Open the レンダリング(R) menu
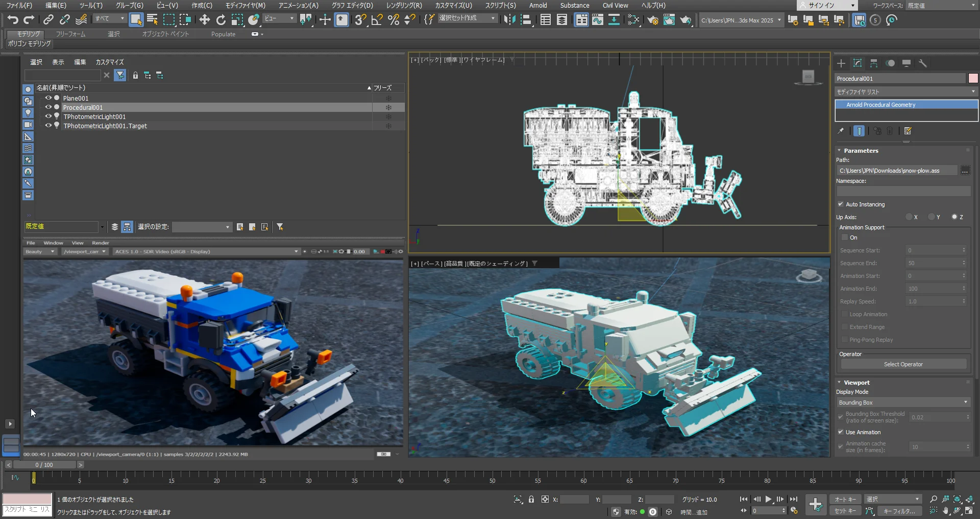Viewport: 980px width, 519px height. 404,6
